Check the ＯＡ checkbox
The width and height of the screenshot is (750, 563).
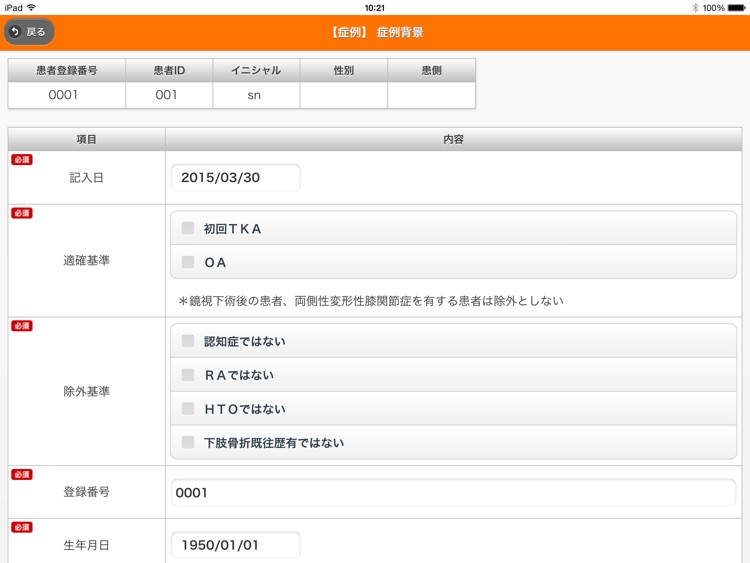tap(188, 262)
